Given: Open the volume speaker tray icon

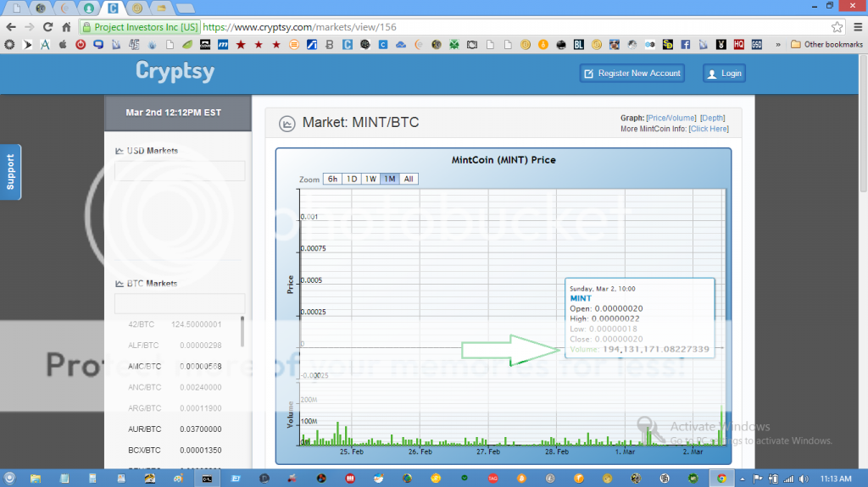Looking at the screenshot, I should tap(804, 479).
